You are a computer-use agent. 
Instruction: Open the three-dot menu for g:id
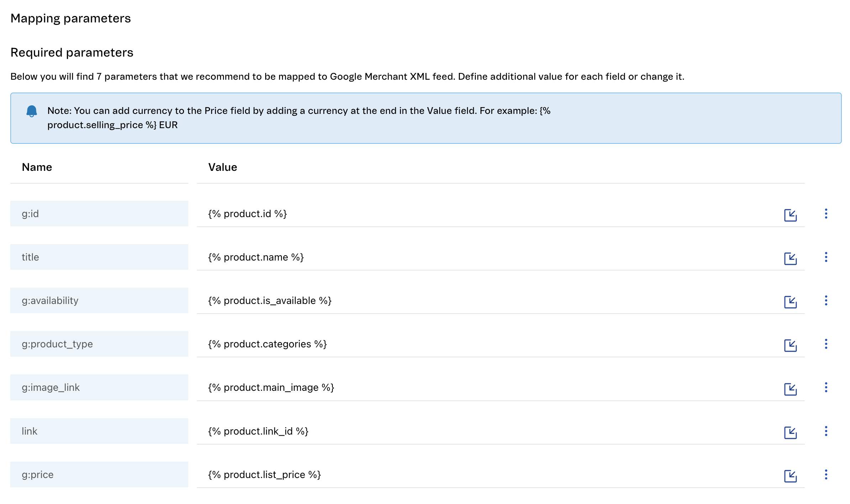[826, 214]
